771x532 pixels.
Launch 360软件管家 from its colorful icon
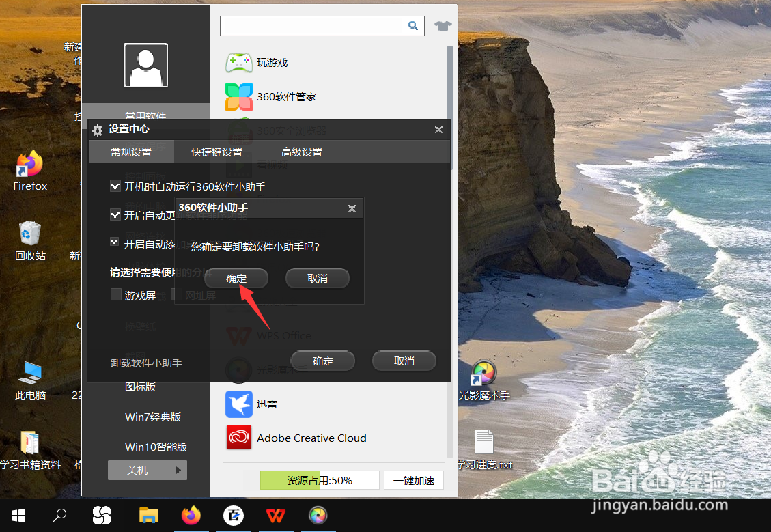239,97
